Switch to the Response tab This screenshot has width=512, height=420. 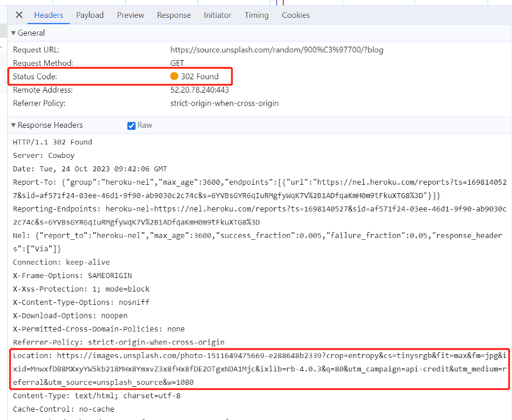coord(173,15)
